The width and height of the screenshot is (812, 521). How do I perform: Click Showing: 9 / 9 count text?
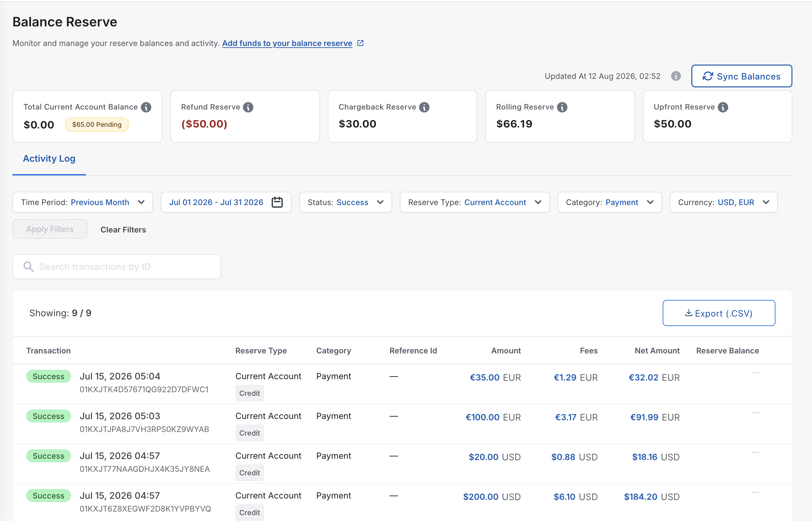60,313
